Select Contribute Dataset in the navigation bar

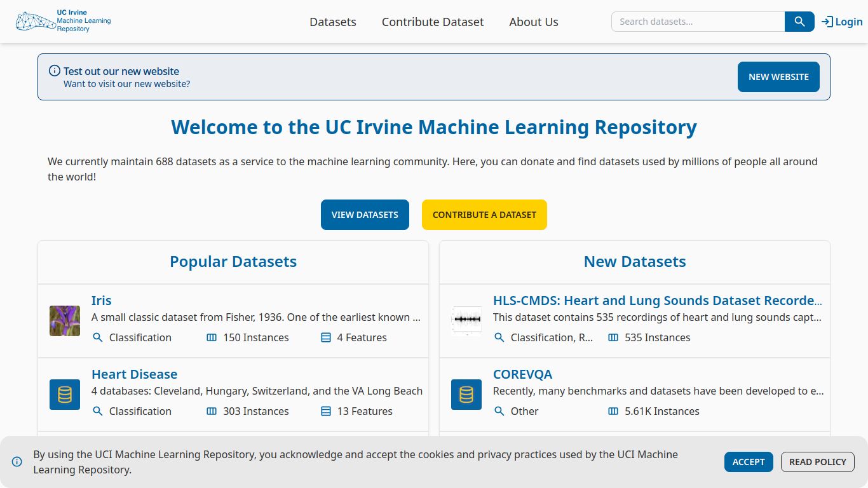coord(432,22)
